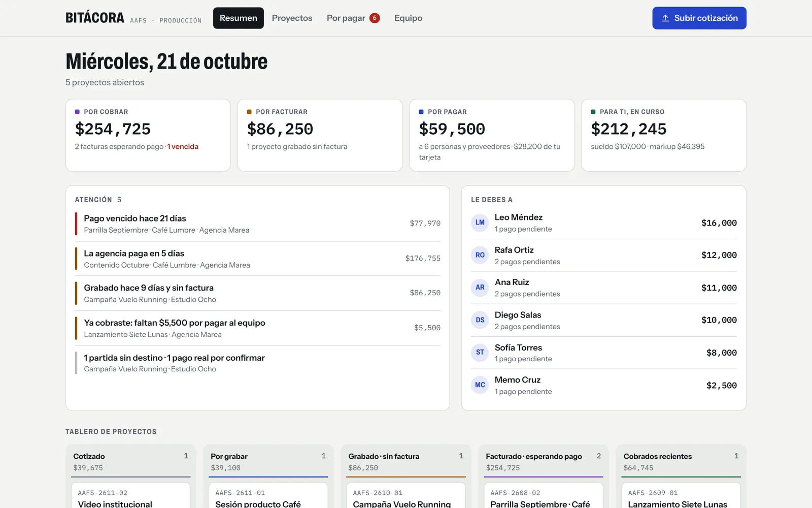The height and width of the screenshot is (508, 812).
Task: Open the "Pago vencido hace 21 días" alert
Action: point(258,224)
